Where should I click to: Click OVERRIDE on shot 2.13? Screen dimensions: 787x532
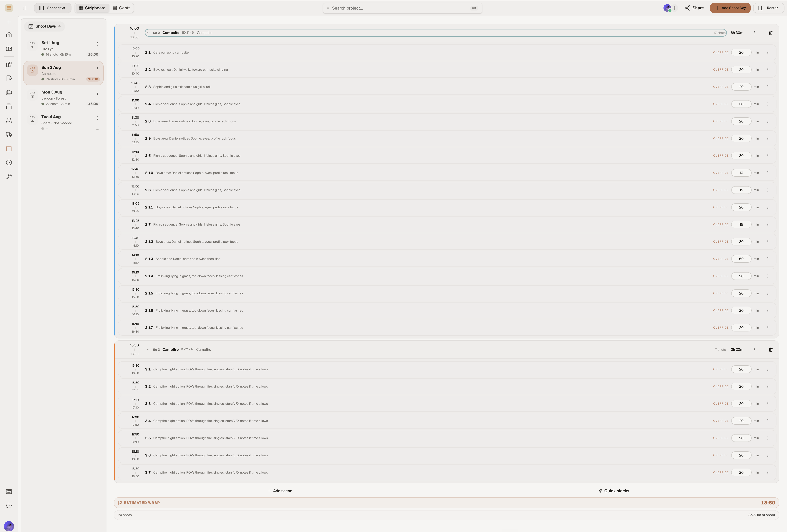[x=721, y=259]
